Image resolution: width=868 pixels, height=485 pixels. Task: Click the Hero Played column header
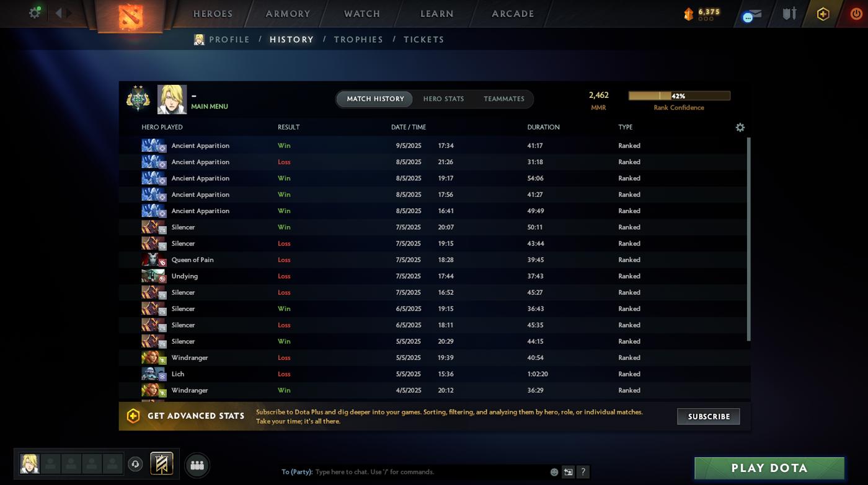pos(162,127)
